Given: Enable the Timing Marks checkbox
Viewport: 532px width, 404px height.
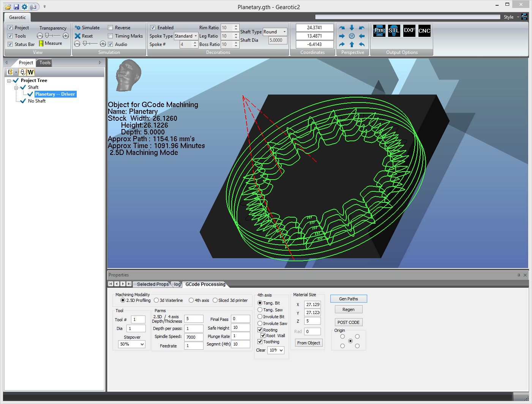Looking at the screenshot, I should [x=111, y=36].
